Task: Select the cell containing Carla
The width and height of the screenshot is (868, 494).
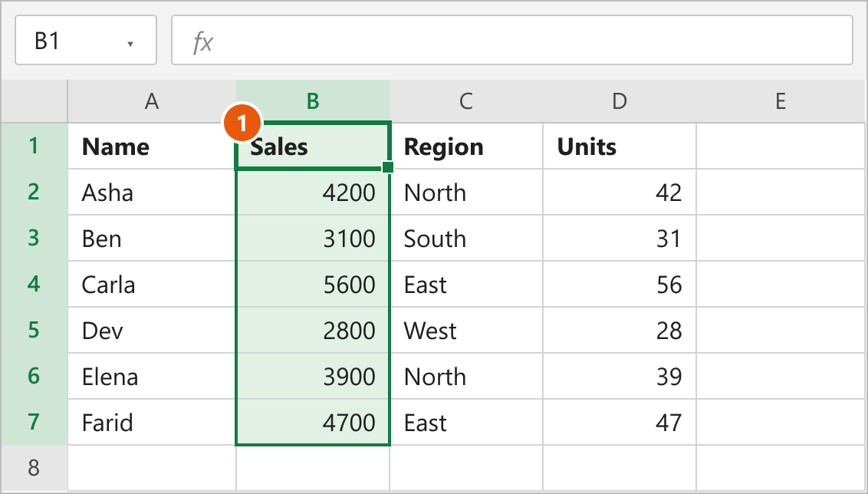Action: tap(152, 284)
